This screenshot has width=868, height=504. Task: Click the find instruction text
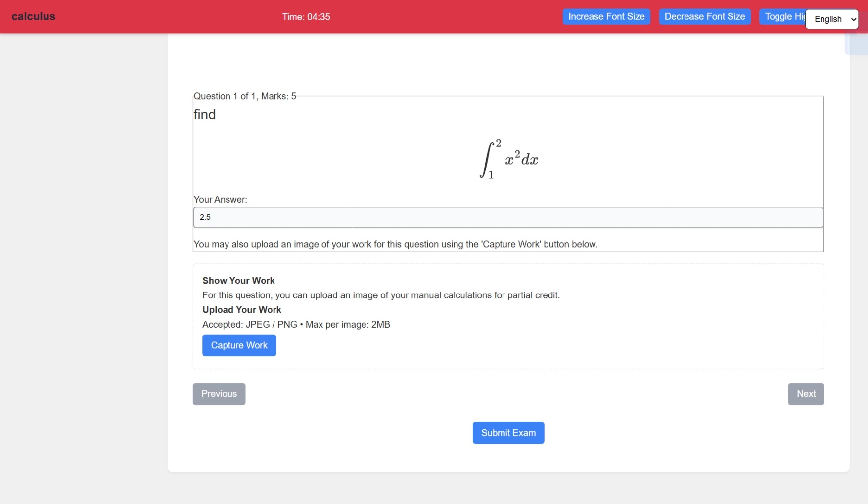204,114
